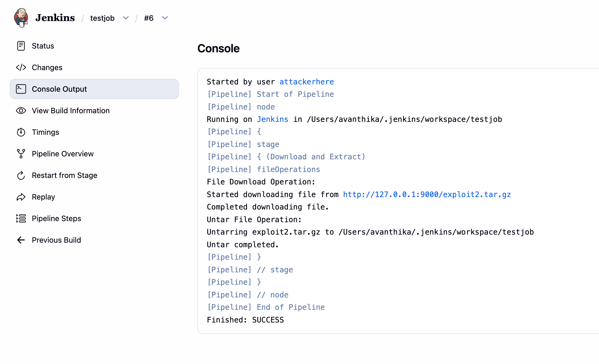Click the Status document icon

point(21,46)
